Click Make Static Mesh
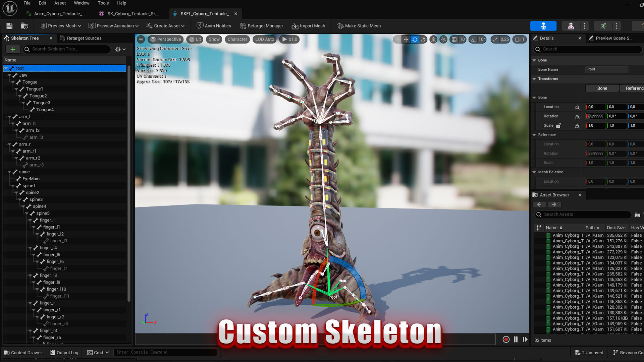The width and height of the screenshot is (644, 362). pyautogui.click(x=359, y=26)
